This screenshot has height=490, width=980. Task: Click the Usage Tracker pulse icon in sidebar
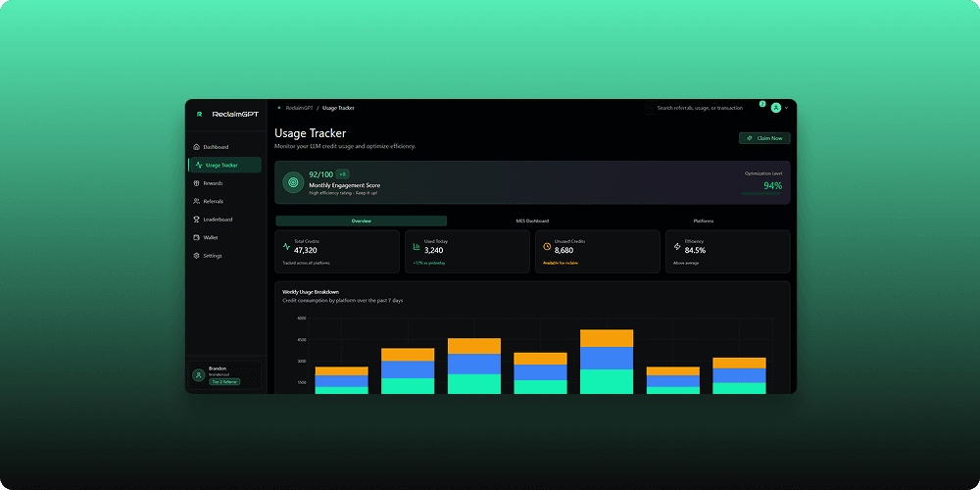199,165
